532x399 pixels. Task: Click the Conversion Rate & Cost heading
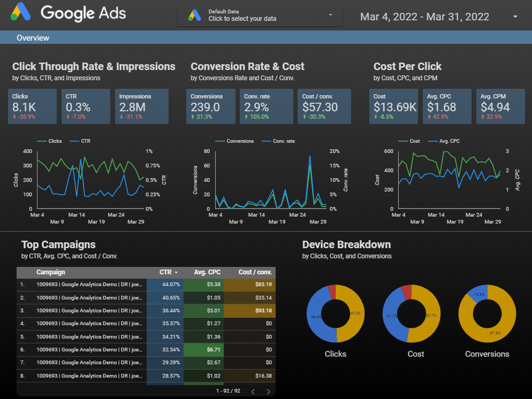tap(247, 66)
